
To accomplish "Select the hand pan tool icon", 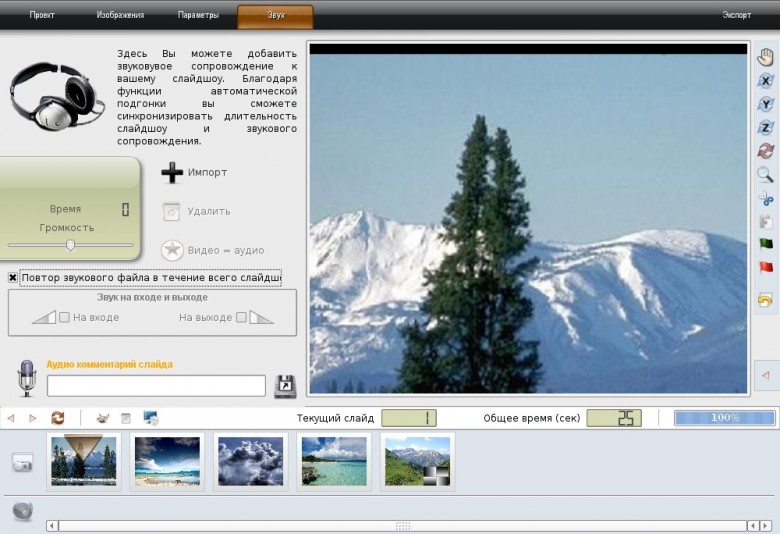I will click(x=766, y=57).
